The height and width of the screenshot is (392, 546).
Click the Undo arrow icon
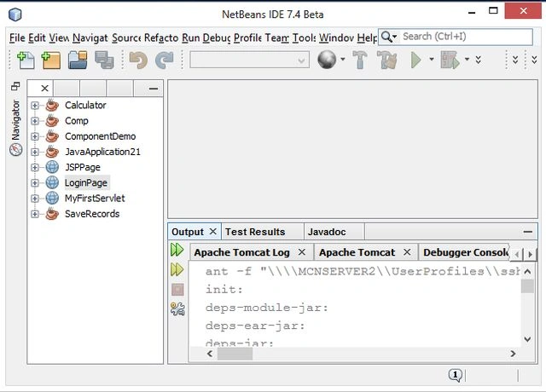(x=138, y=61)
